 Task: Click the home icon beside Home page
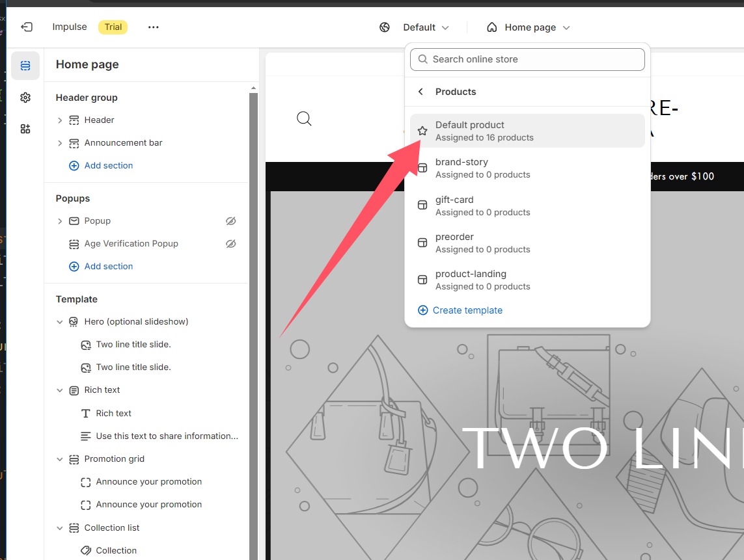(492, 27)
